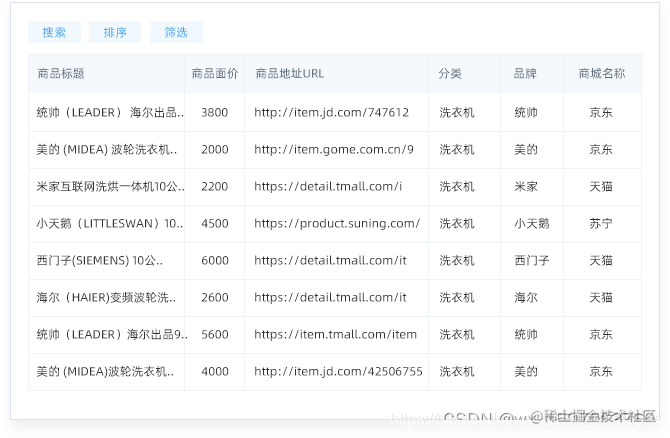This screenshot has height=438, width=670.
Task: Select the 筛选 button
Action: (x=176, y=32)
